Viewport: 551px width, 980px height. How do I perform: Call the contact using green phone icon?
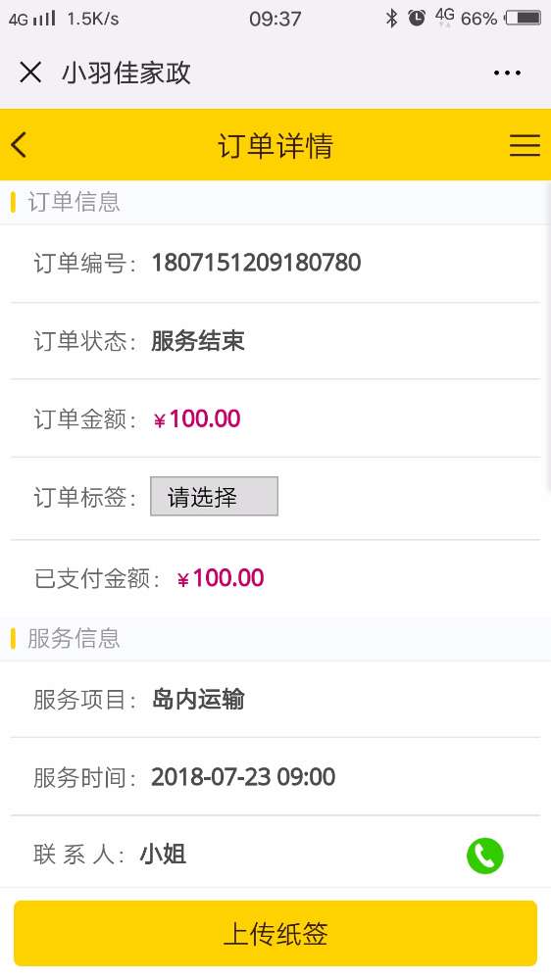pyautogui.click(x=484, y=855)
